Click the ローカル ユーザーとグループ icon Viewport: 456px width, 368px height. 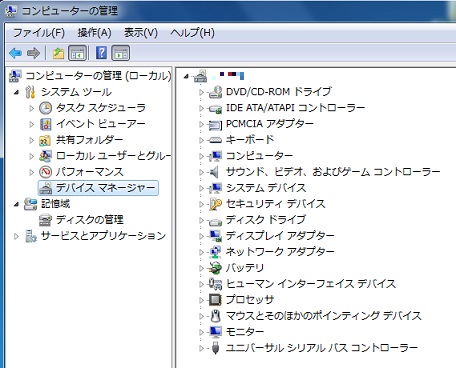[45, 156]
